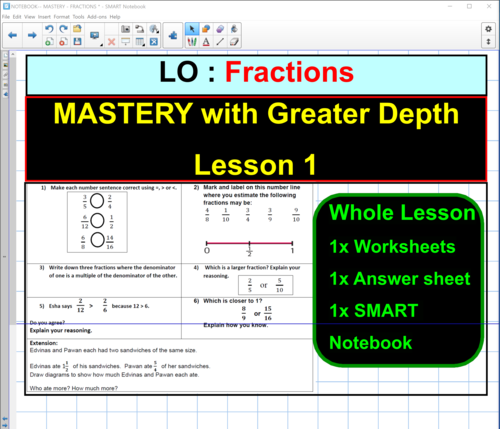Select the Eraser tool
Screen dimensions: 500x429
[234, 42]
